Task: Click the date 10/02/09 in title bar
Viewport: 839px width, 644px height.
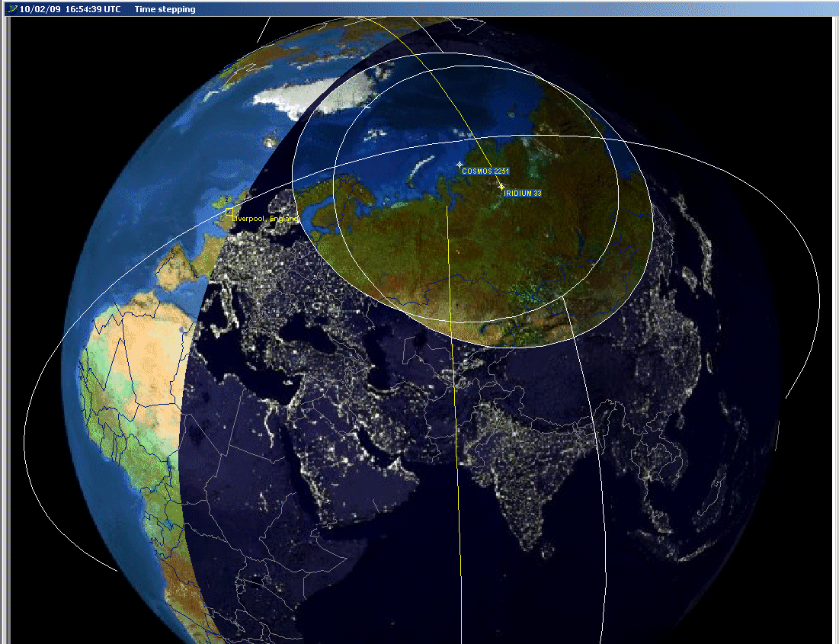Action: [x=40, y=9]
